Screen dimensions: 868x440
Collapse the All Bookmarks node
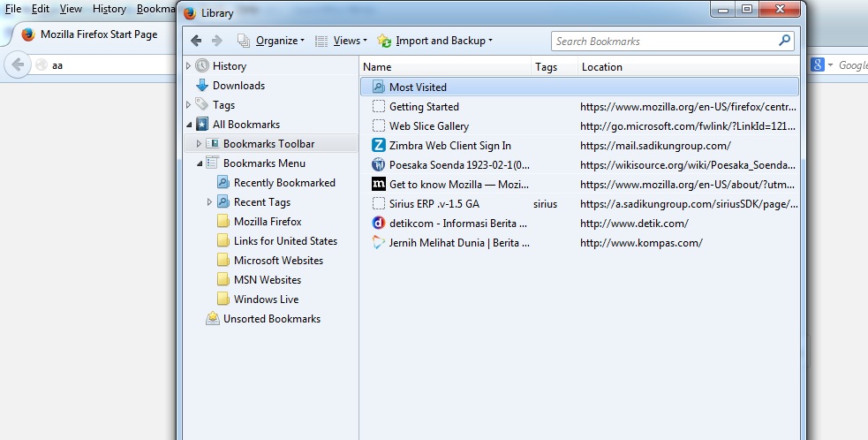pos(189,125)
